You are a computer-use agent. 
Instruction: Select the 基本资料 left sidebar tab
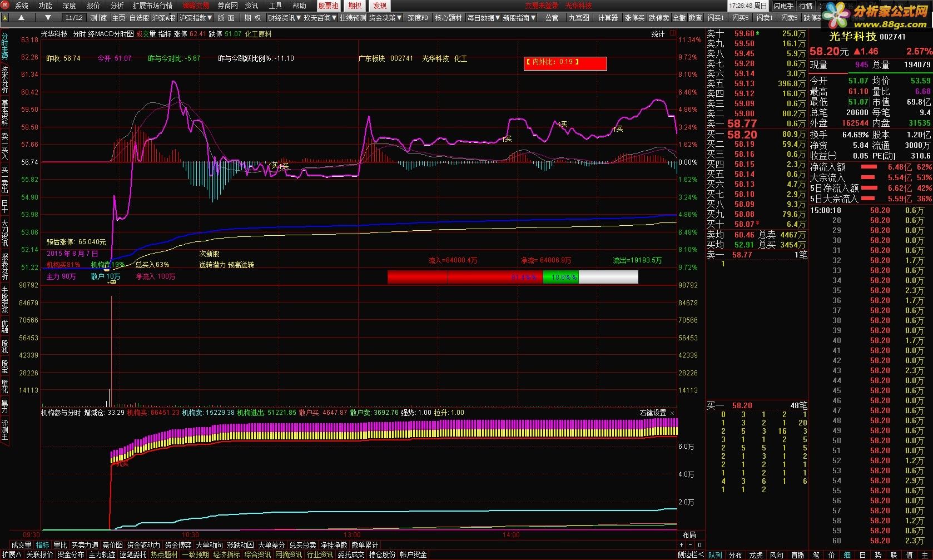click(x=5, y=113)
